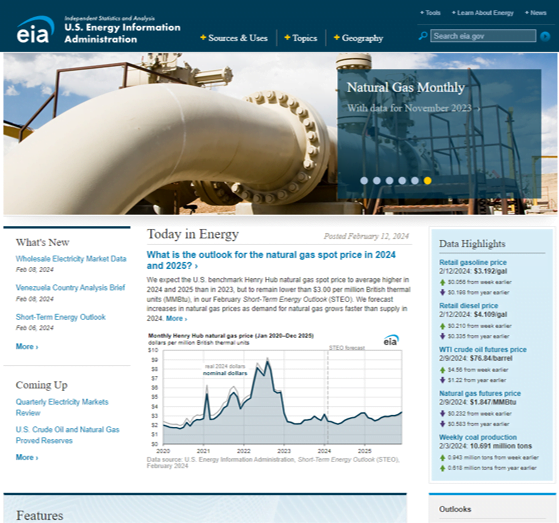Select the third carousel dot

[x=389, y=181]
